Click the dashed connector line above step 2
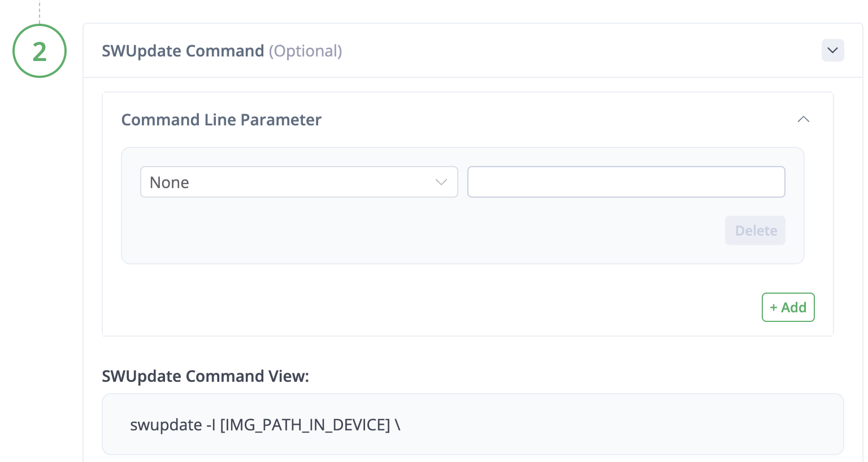Viewport: 868px width, 462px height. (x=40, y=11)
